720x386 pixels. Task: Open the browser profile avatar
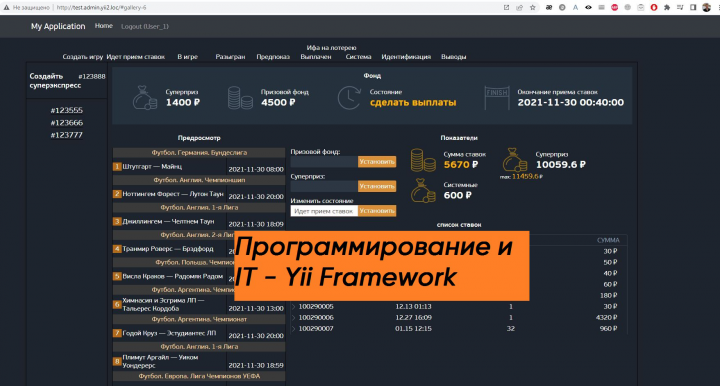click(x=707, y=7)
